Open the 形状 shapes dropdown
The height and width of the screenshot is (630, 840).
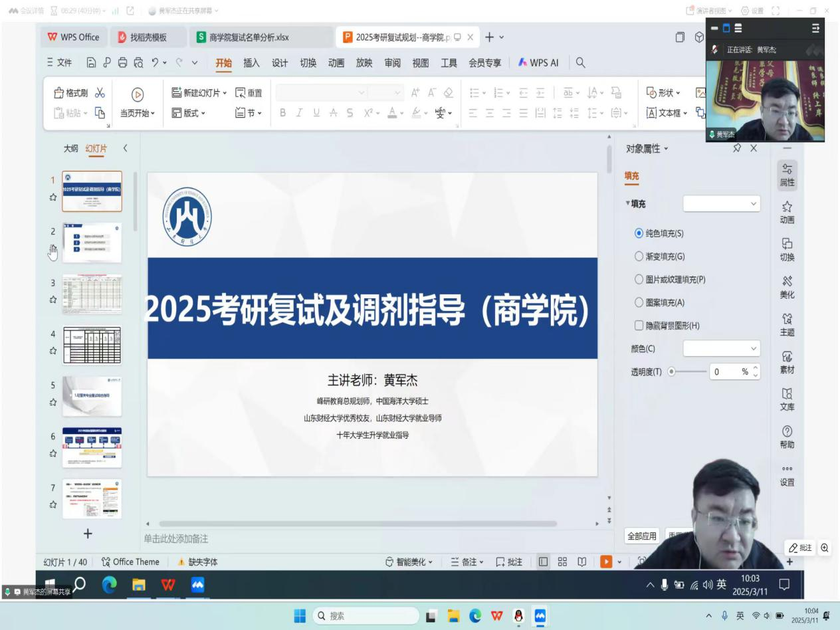tap(663, 93)
